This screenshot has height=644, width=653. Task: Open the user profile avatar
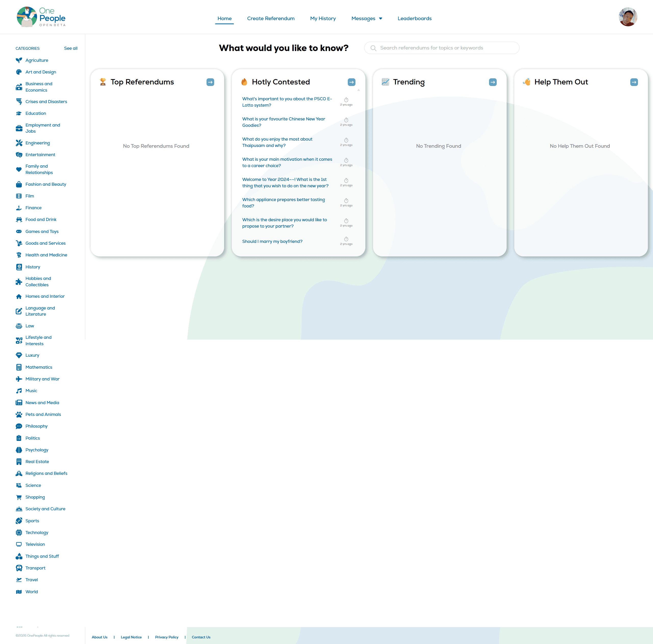tap(628, 17)
